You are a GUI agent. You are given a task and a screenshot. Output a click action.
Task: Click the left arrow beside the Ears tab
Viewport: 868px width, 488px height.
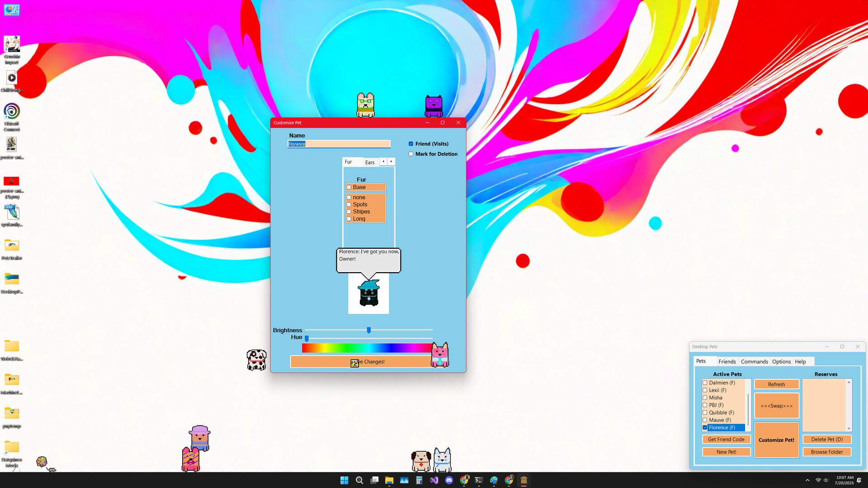click(383, 161)
